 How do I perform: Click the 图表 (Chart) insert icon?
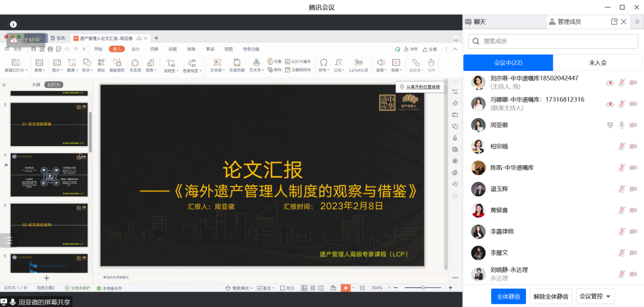(150, 63)
